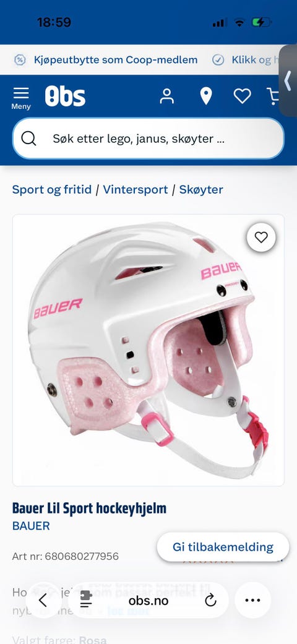Viewport: 297px width, 644px height.
Task: Open the shopping cart icon
Action: point(273,96)
